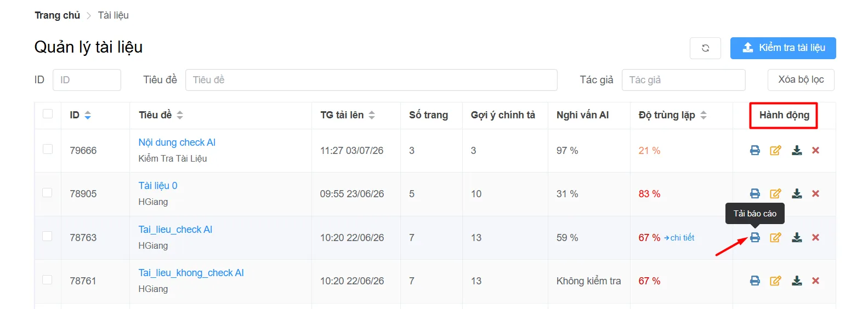Open edit icon for Tai_lieu_khong_check AI
This screenshot has width=868, height=309.
pos(775,281)
